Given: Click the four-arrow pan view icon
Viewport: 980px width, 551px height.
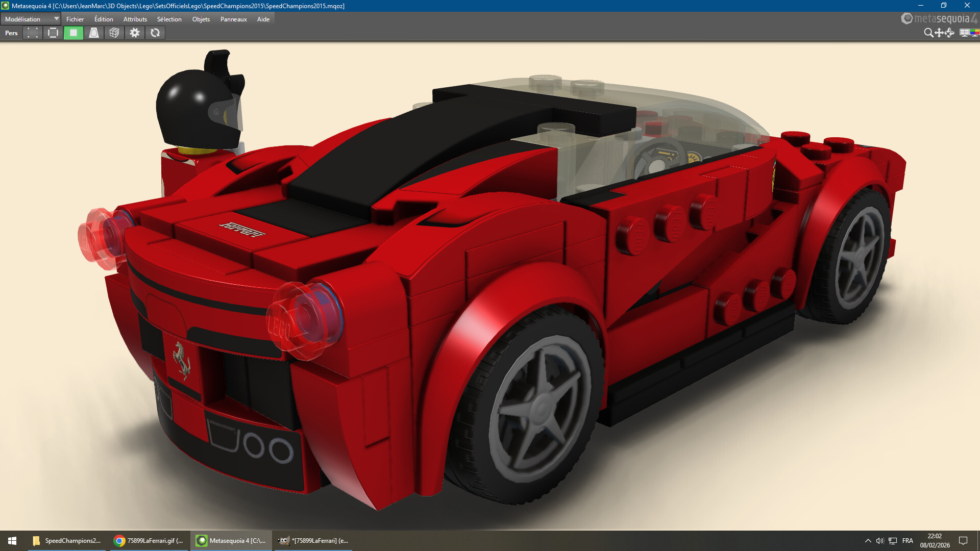Looking at the screenshot, I should coord(939,33).
